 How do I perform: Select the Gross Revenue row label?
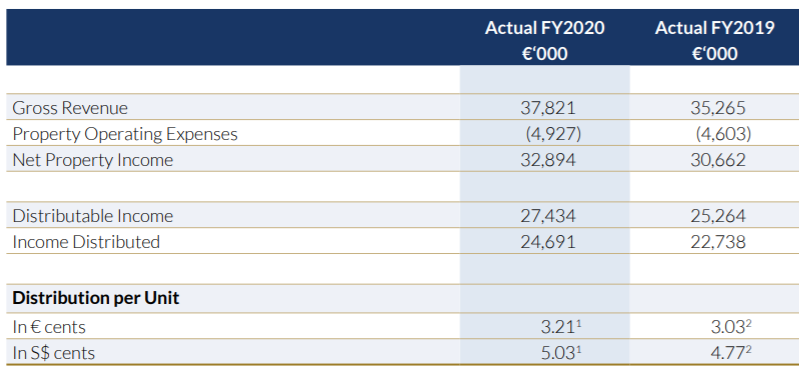coord(70,108)
